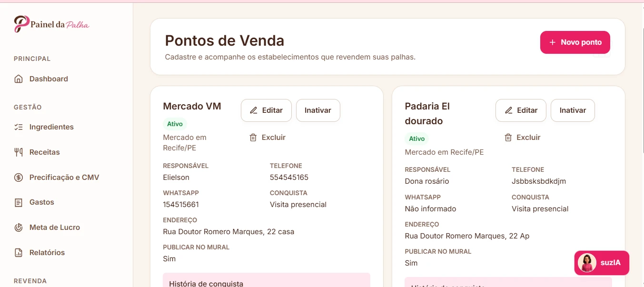This screenshot has width=644, height=287.
Task: Click the plus icon in Novo ponto
Action: click(553, 42)
